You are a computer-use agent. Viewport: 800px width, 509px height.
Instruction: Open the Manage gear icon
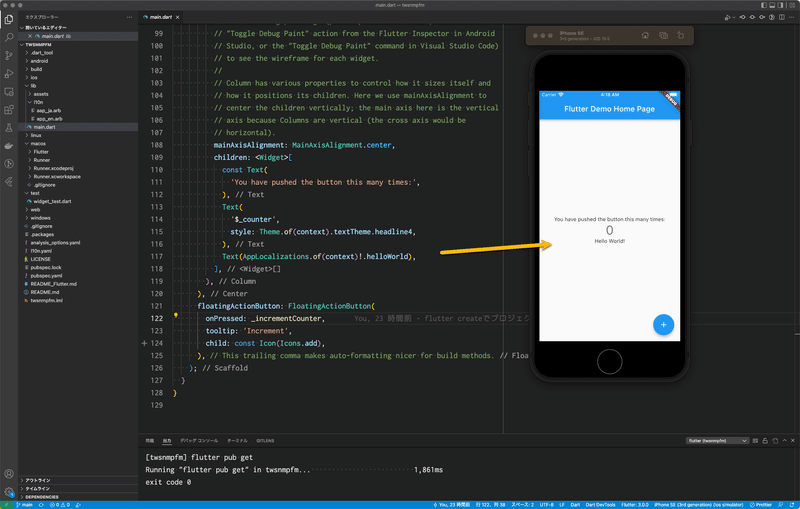point(9,492)
